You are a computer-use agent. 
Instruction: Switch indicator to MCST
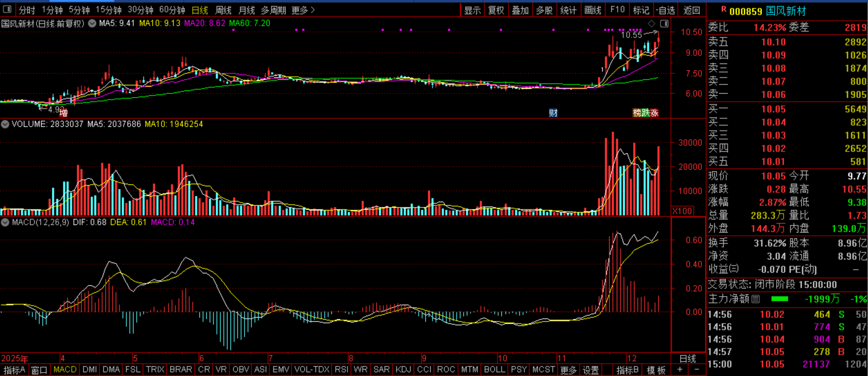(544, 370)
